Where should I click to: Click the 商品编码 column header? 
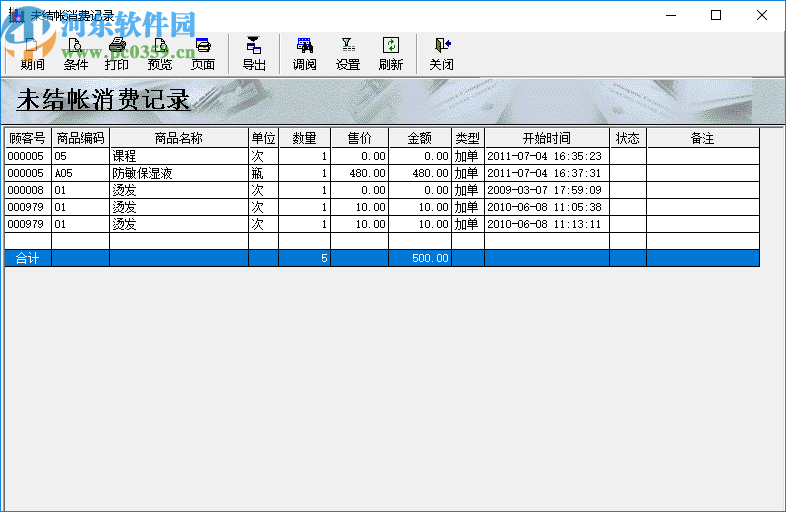pyautogui.click(x=80, y=138)
